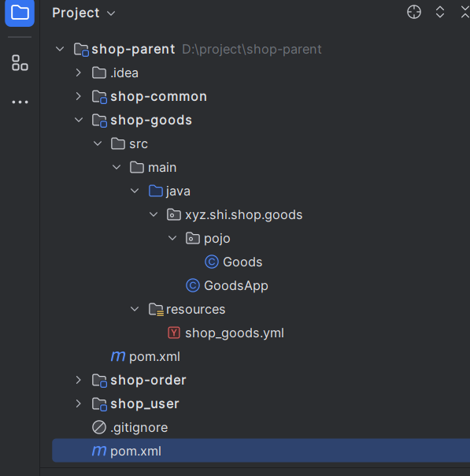Expand the .idea folder
The width and height of the screenshot is (470, 476).
point(79,73)
